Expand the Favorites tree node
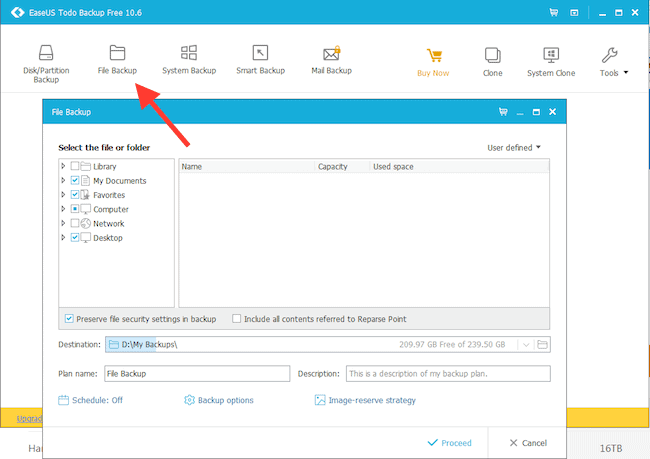This screenshot has width=650, height=459. pos(63,194)
